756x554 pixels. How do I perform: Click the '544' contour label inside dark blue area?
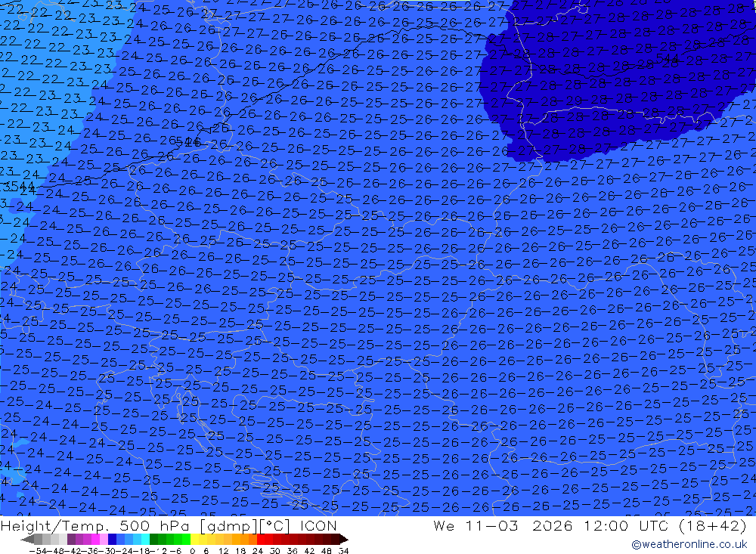click(x=668, y=58)
